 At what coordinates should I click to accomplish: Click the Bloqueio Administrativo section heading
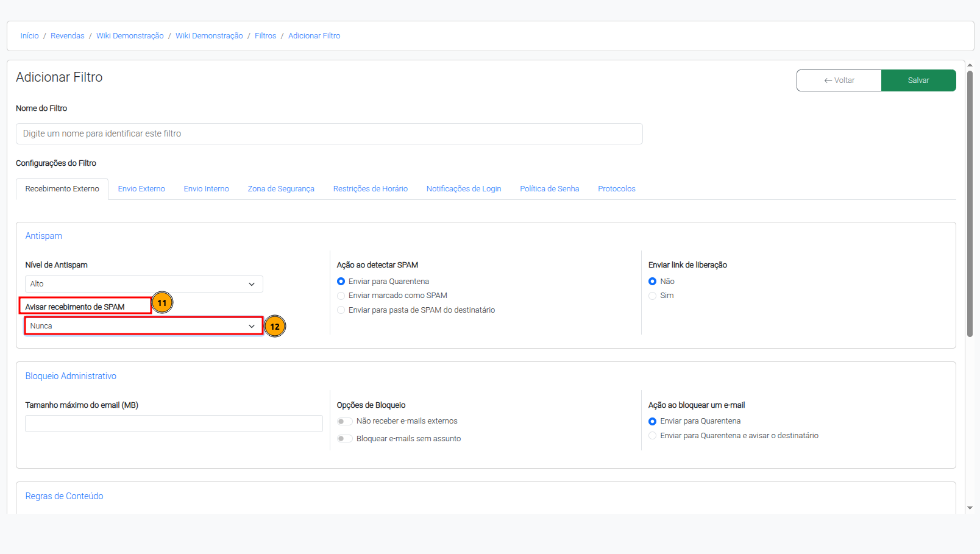click(x=71, y=376)
